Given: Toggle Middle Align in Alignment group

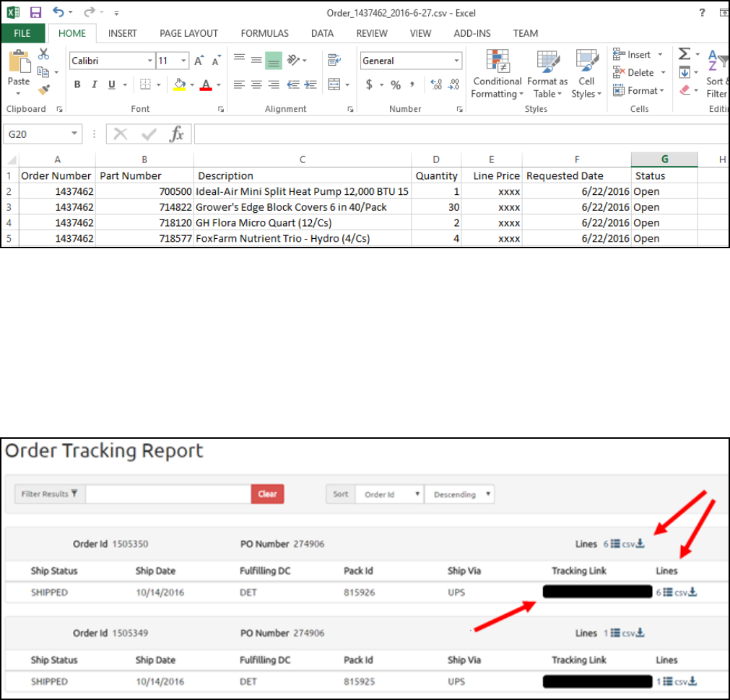Looking at the screenshot, I should [x=256, y=60].
